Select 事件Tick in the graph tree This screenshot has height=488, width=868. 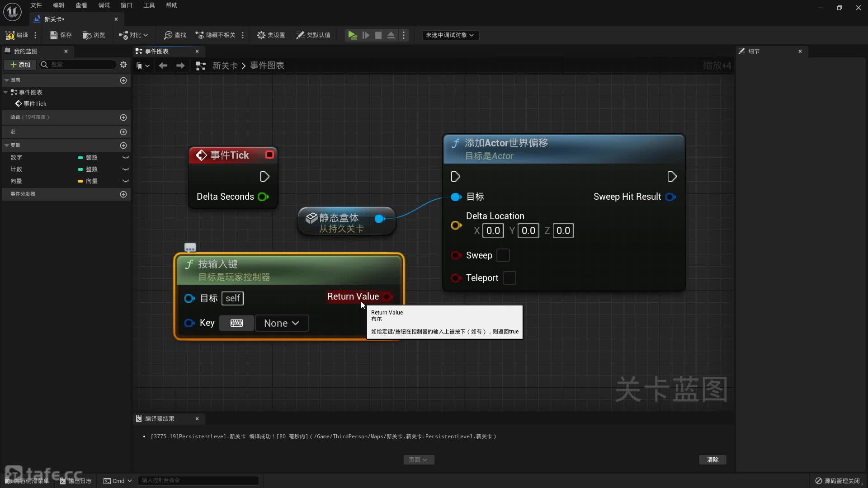pos(31,103)
